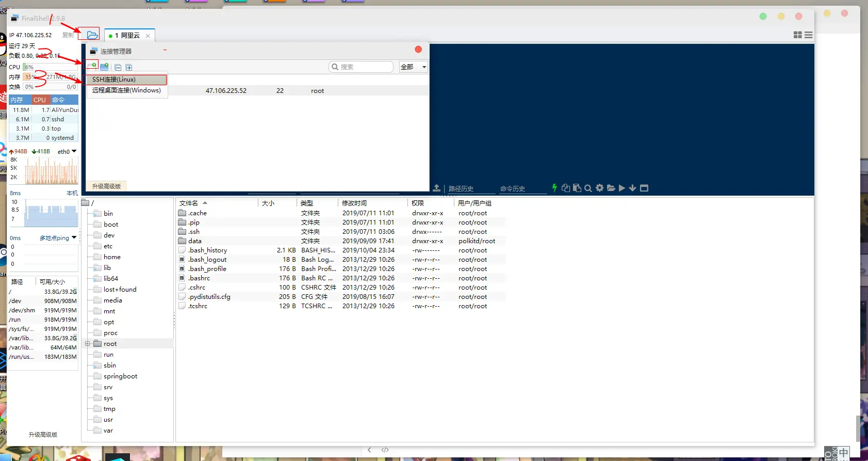The image size is (868, 461).
Task: Click the network traffic graph
Action: tap(51, 171)
